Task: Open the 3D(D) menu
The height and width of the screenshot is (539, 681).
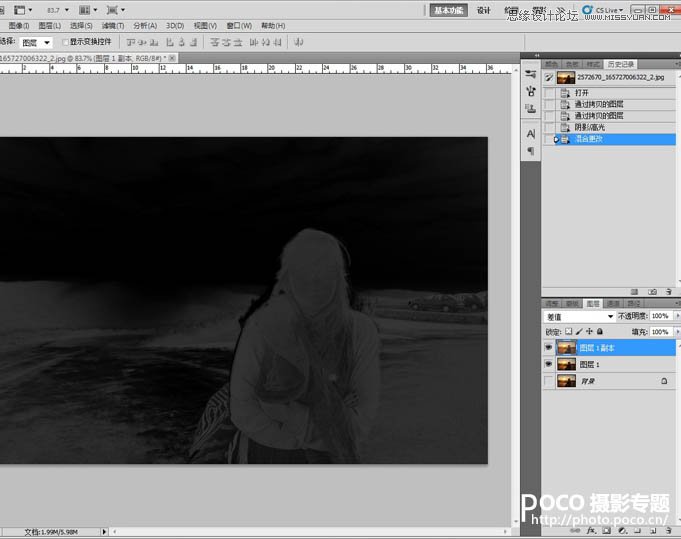Action: coord(175,25)
